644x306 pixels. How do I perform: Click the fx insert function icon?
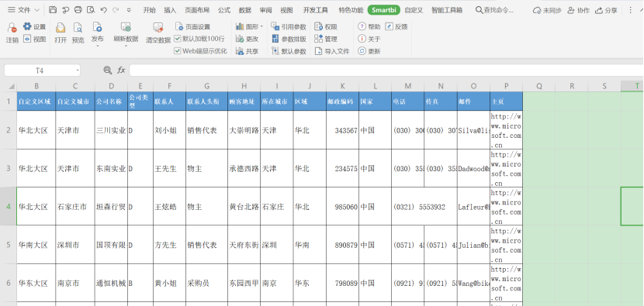pyautogui.click(x=121, y=70)
